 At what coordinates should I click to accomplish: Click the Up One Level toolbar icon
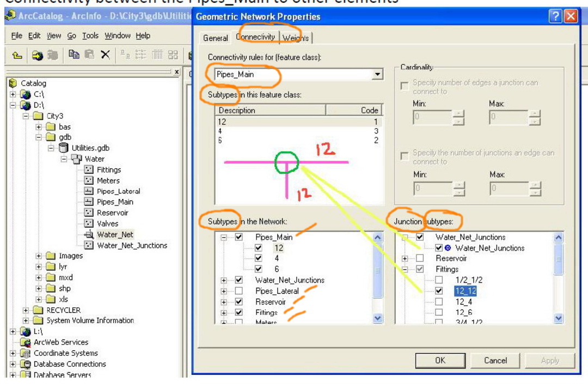pyautogui.click(x=16, y=56)
